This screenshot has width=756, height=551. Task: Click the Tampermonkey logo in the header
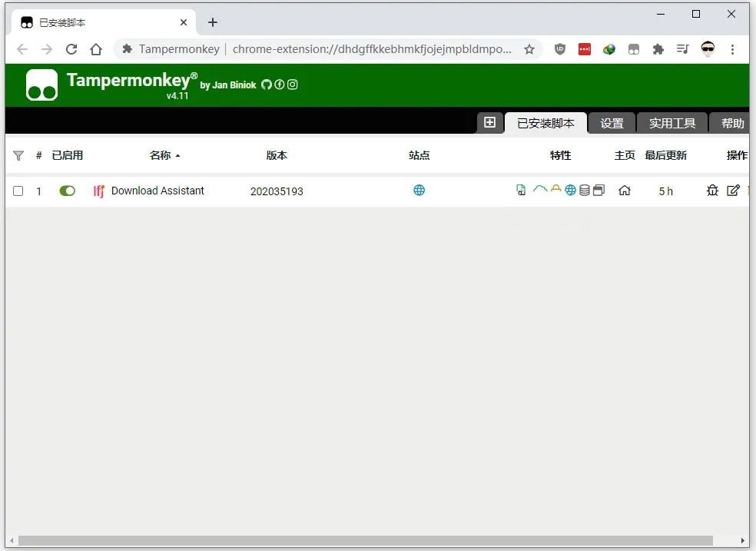coord(42,85)
